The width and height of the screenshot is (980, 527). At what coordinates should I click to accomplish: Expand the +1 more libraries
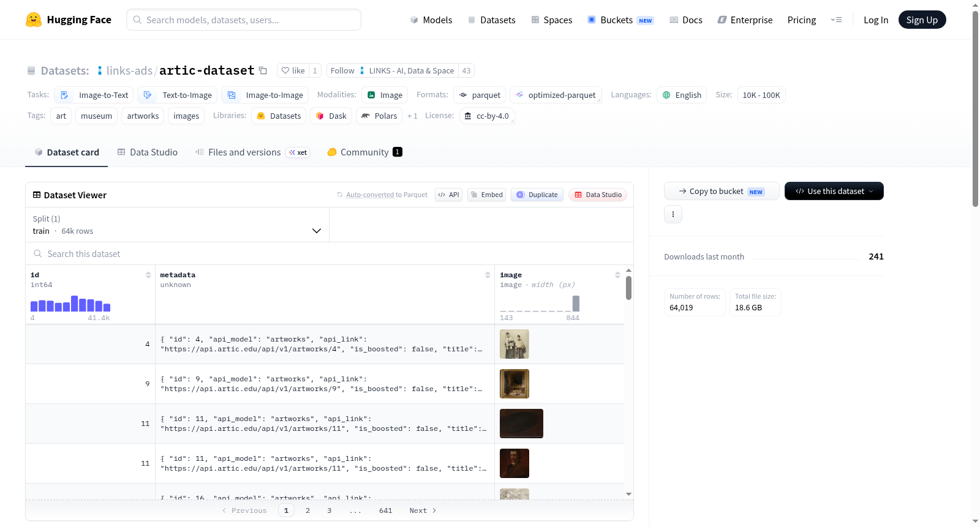[x=412, y=116]
